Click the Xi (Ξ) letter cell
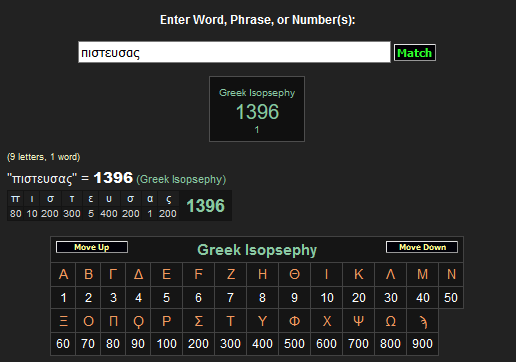This screenshot has height=362, width=516. (63, 321)
